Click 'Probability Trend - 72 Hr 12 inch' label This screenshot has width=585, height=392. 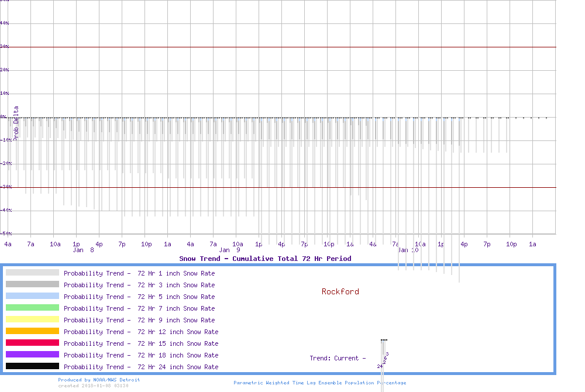pos(141,332)
